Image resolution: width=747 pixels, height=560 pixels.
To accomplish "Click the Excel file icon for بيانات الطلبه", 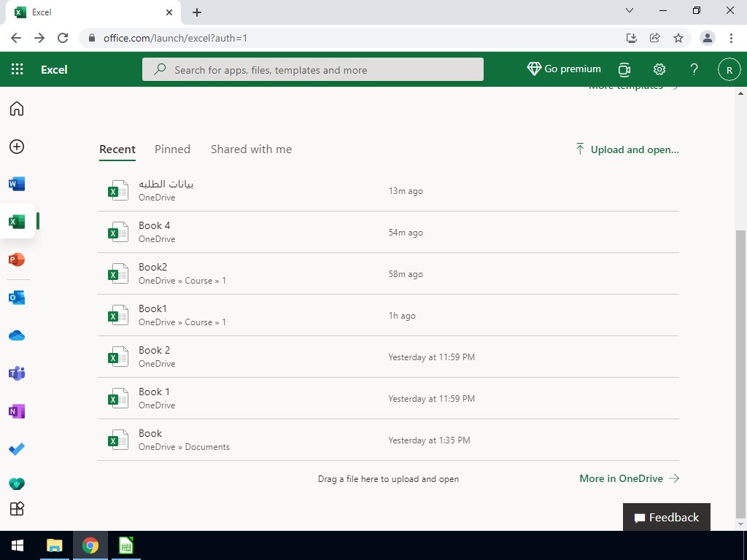I will pyautogui.click(x=117, y=190).
